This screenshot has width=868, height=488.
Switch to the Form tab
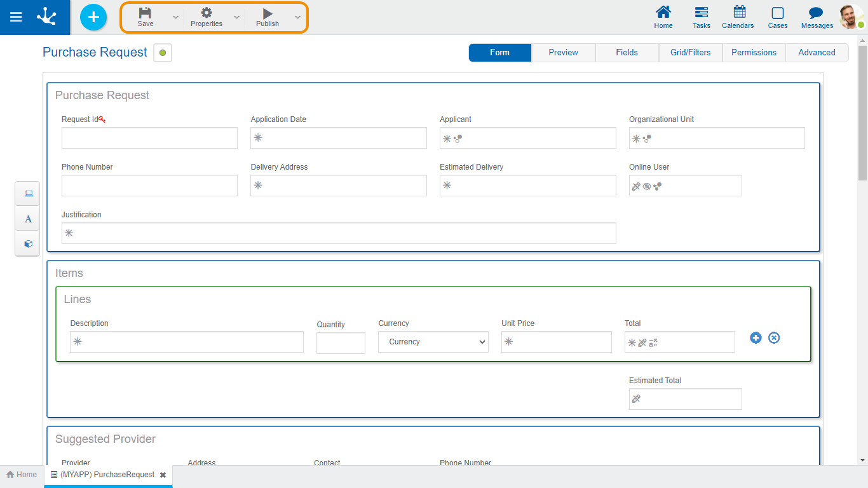coord(500,53)
